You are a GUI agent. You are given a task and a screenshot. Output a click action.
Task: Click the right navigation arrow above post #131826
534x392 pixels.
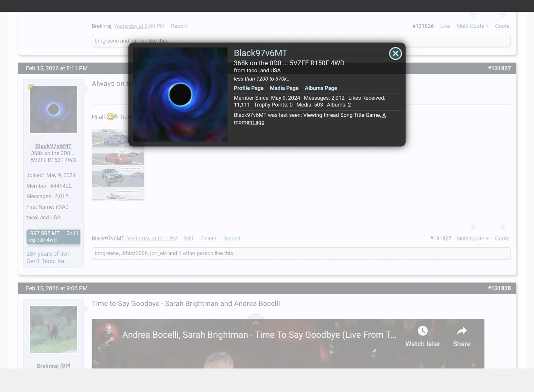(x=503, y=14)
